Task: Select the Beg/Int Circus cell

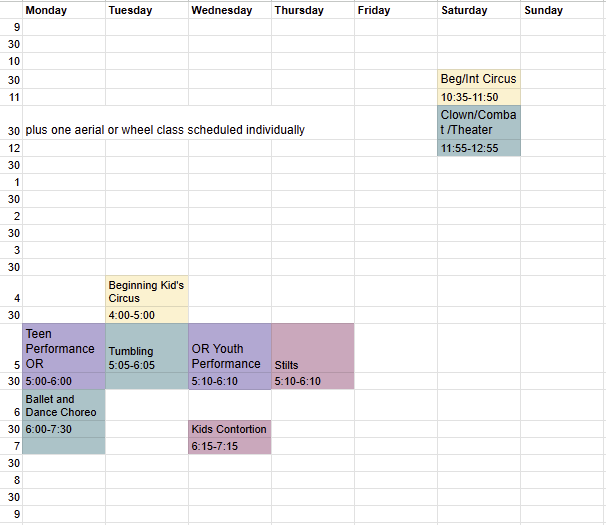Action: point(479,79)
